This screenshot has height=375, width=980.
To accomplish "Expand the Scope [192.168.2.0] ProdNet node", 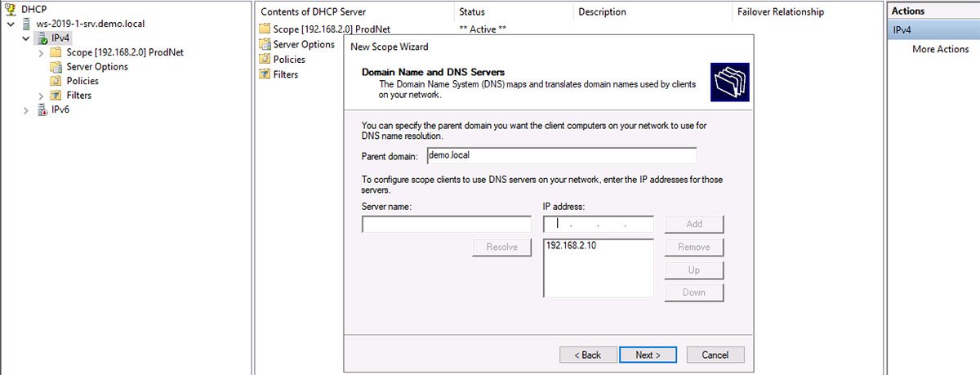I will tap(41, 53).
